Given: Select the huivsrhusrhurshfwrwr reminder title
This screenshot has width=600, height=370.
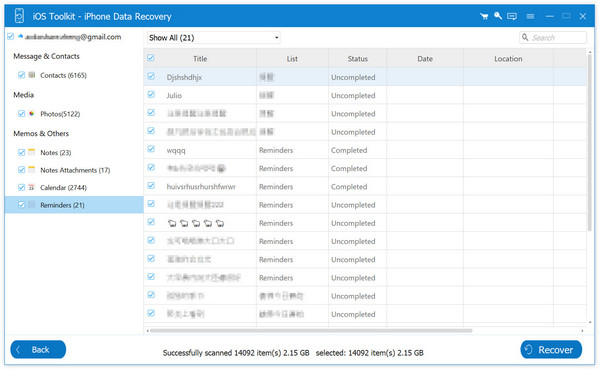Looking at the screenshot, I should coord(201,187).
